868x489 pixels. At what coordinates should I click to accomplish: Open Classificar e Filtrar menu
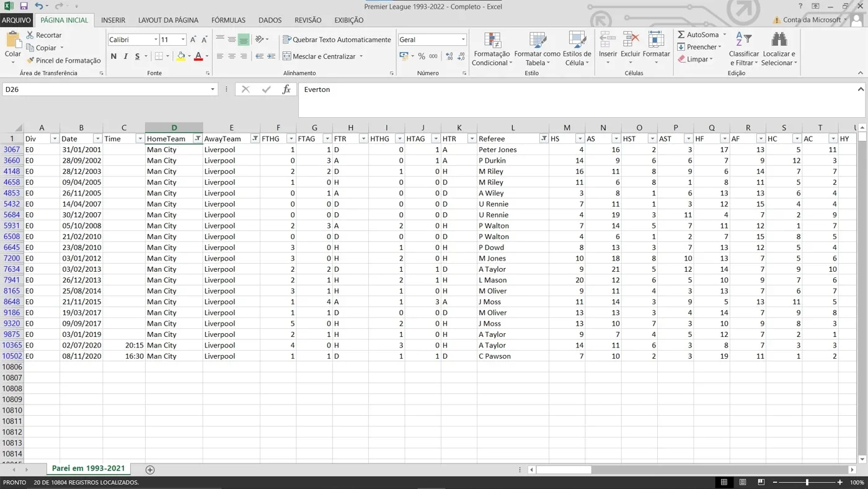click(x=744, y=49)
